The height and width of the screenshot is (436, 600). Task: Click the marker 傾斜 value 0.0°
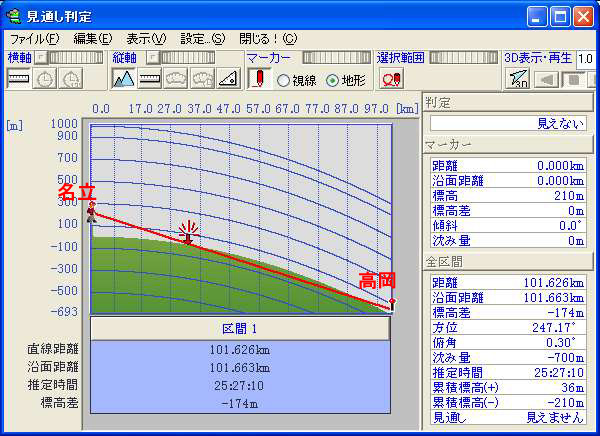click(x=571, y=226)
